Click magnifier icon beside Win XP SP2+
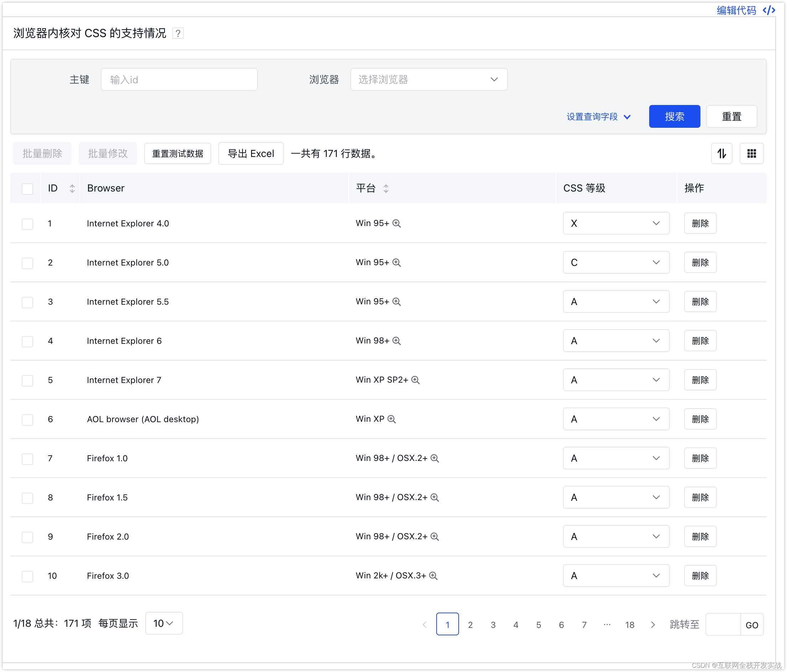 click(x=416, y=380)
